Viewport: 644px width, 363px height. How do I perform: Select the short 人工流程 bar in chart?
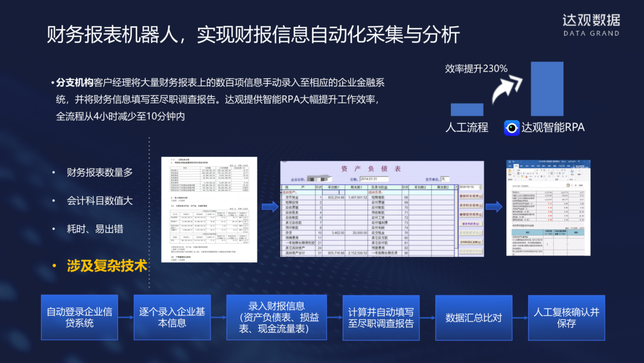point(467,109)
